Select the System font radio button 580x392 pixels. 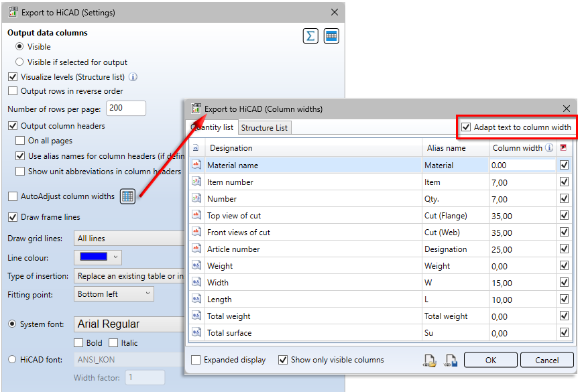click(x=12, y=324)
